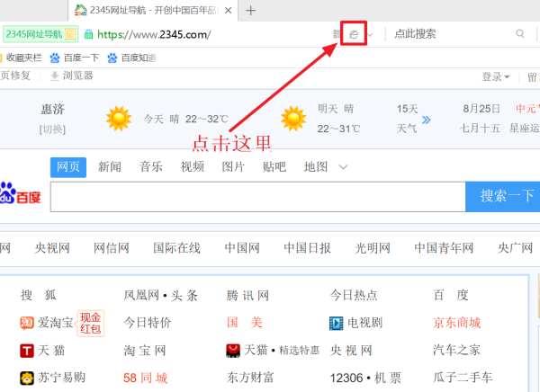The width and height of the screenshot is (540, 392).
Task: Select the 音乐 search tab
Action: click(151, 167)
